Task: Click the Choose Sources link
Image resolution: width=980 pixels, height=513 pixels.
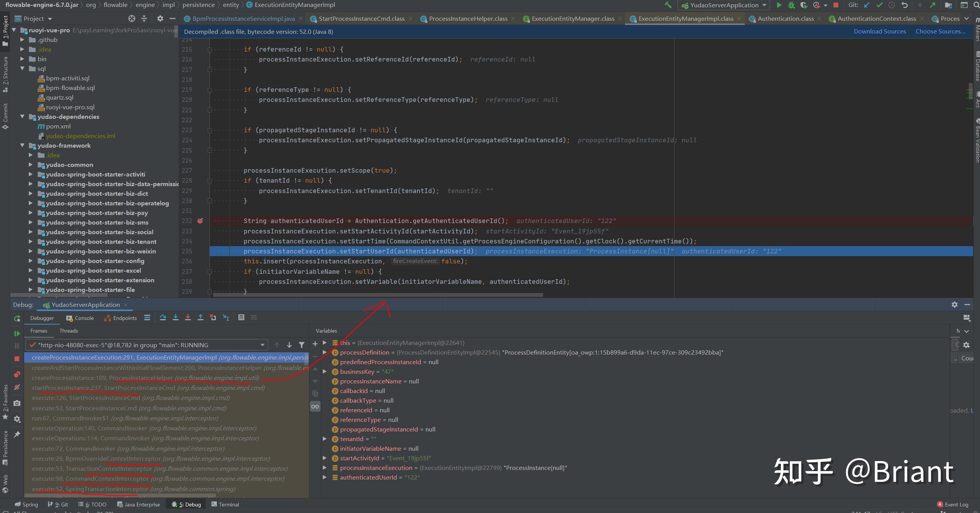Action: coord(940,32)
